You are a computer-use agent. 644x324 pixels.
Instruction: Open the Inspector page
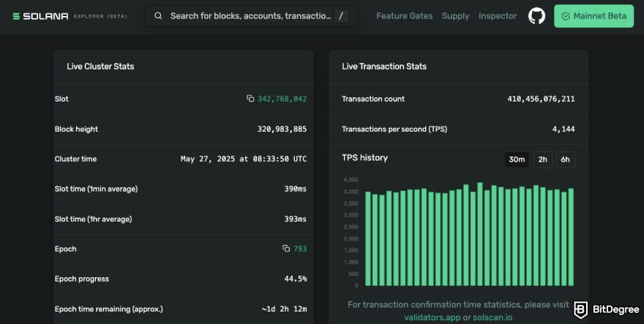(x=498, y=16)
